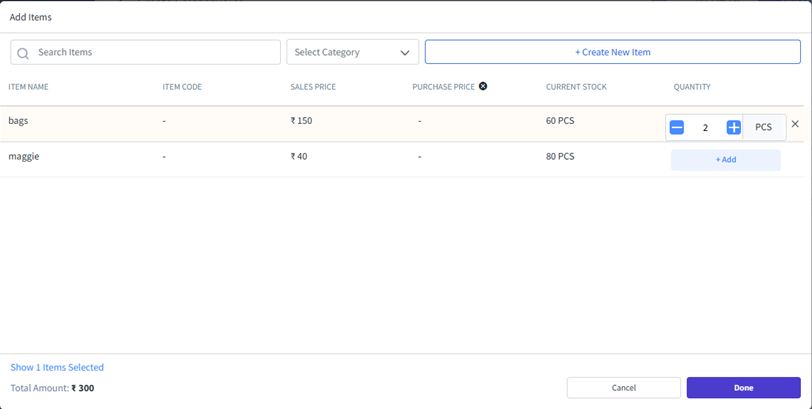Click the Item Name column header

pos(29,87)
